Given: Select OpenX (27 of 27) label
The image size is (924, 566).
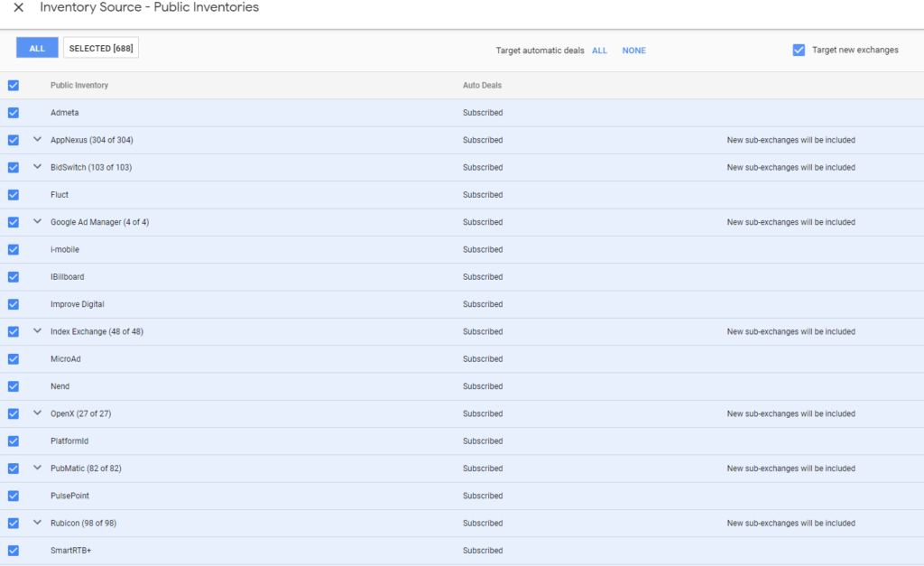Looking at the screenshot, I should click(80, 413).
